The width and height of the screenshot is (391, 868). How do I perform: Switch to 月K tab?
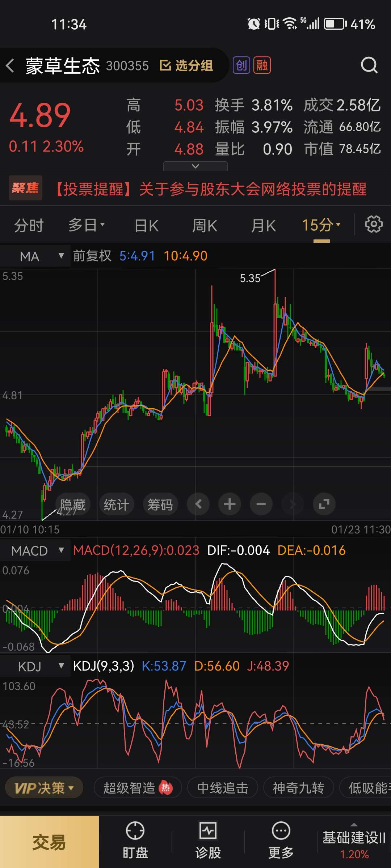pos(264,225)
